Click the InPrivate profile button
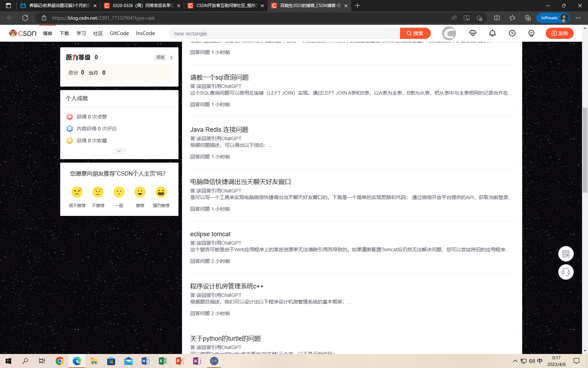This screenshot has width=588, height=368. pyautogui.click(x=553, y=18)
